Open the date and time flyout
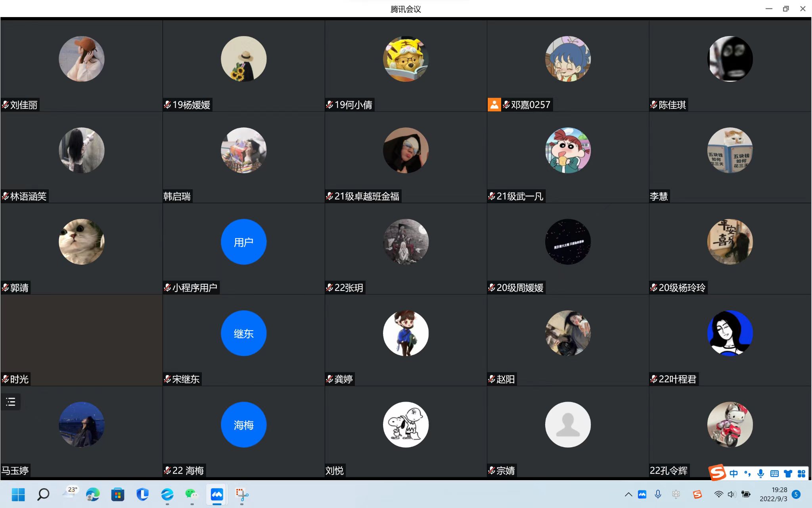 coord(773,494)
